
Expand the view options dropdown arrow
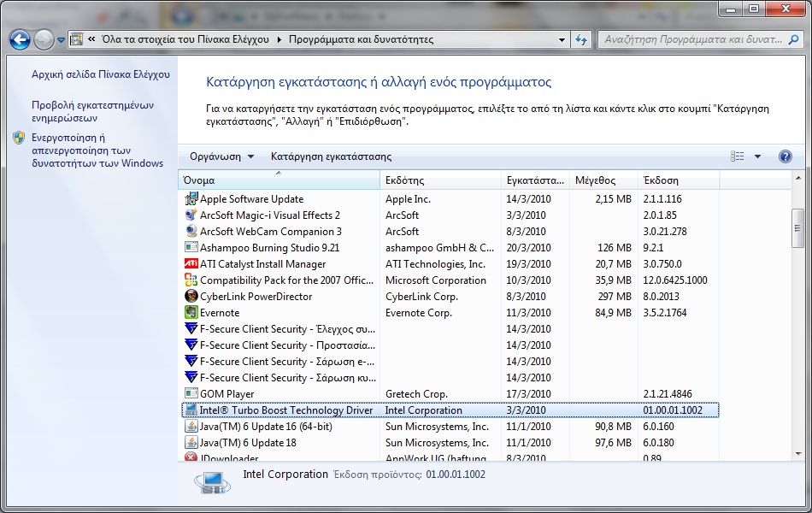pos(757,156)
